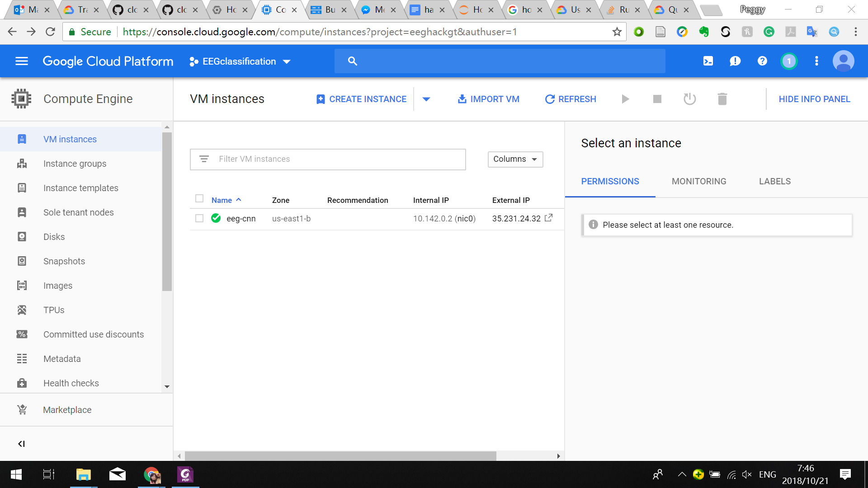Open the help question mark icon
The image size is (868, 488).
click(x=762, y=61)
